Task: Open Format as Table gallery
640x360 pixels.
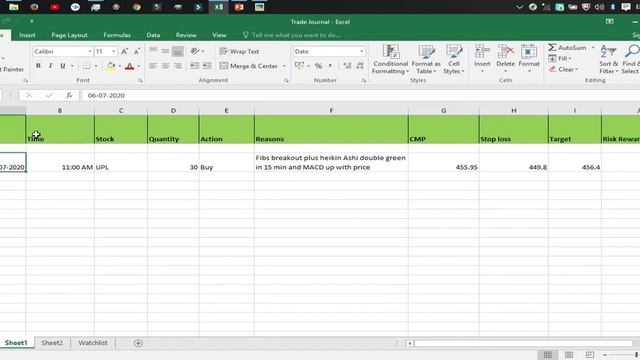Action: click(426, 60)
